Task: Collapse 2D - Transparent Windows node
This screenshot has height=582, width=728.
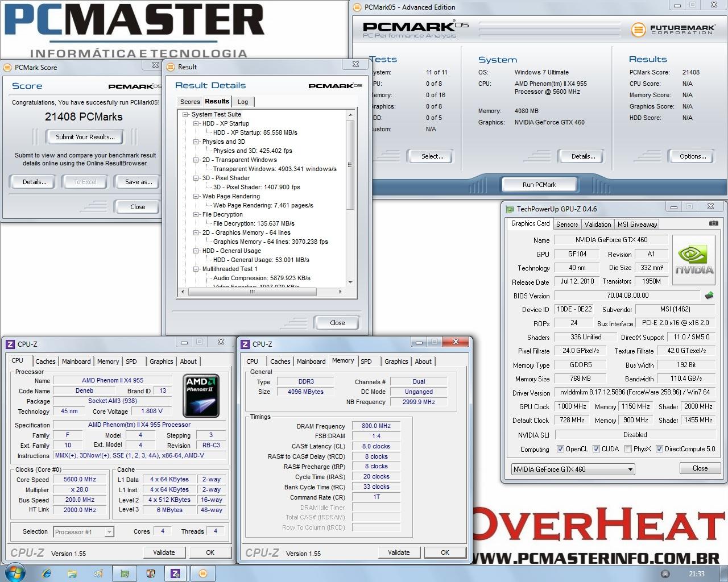Action: (x=196, y=160)
